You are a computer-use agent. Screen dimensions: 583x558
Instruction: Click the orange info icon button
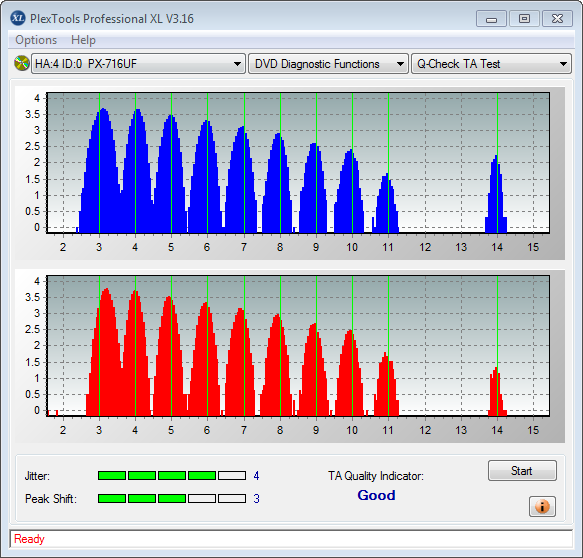point(542,506)
